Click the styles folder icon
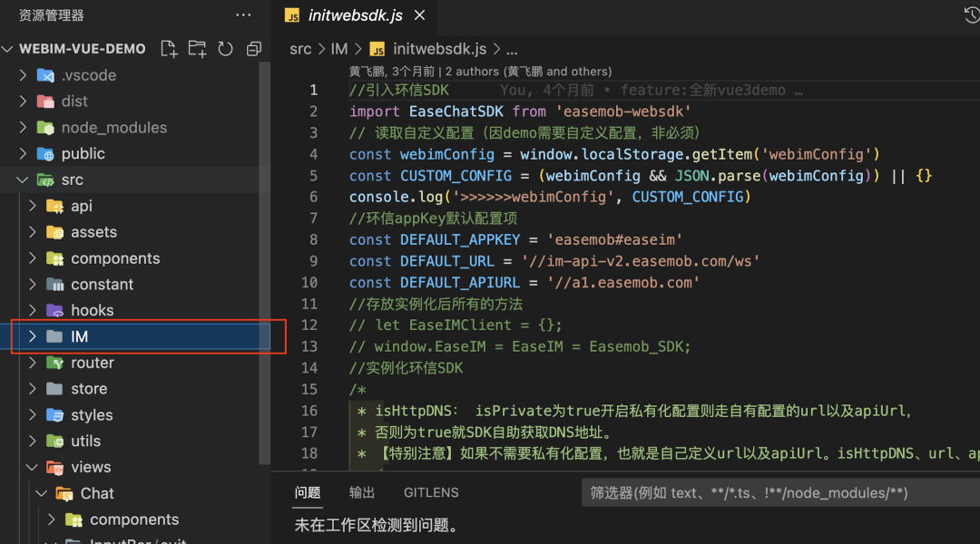The width and height of the screenshot is (980, 544). click(x=55, y=415)
